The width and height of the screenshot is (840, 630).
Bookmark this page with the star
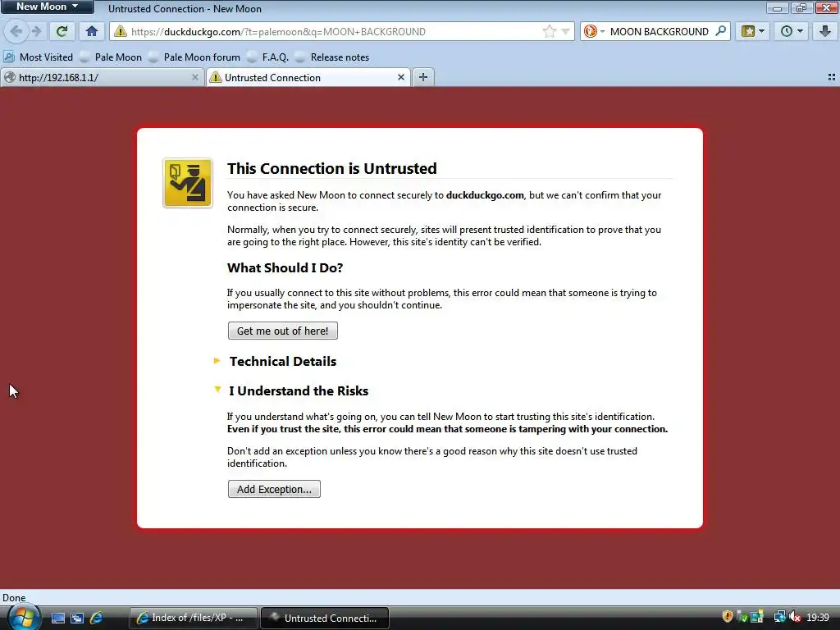click(x=549, y=32)
